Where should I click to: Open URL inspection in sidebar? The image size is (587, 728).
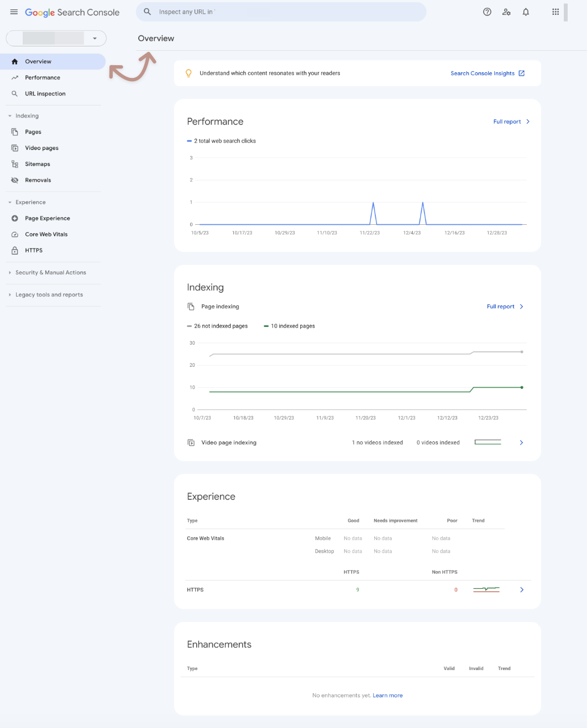(53, 93)
